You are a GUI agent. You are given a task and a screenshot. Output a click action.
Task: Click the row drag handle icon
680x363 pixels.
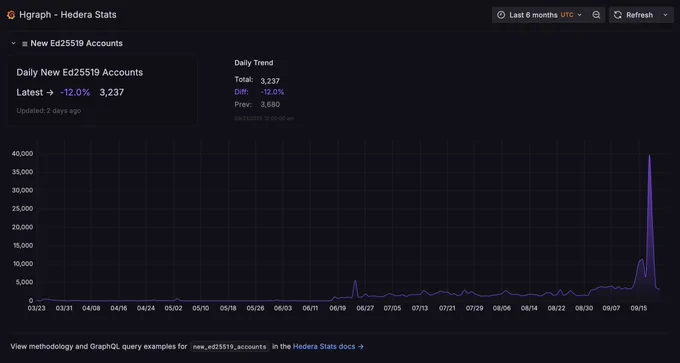tap(25, 44)
